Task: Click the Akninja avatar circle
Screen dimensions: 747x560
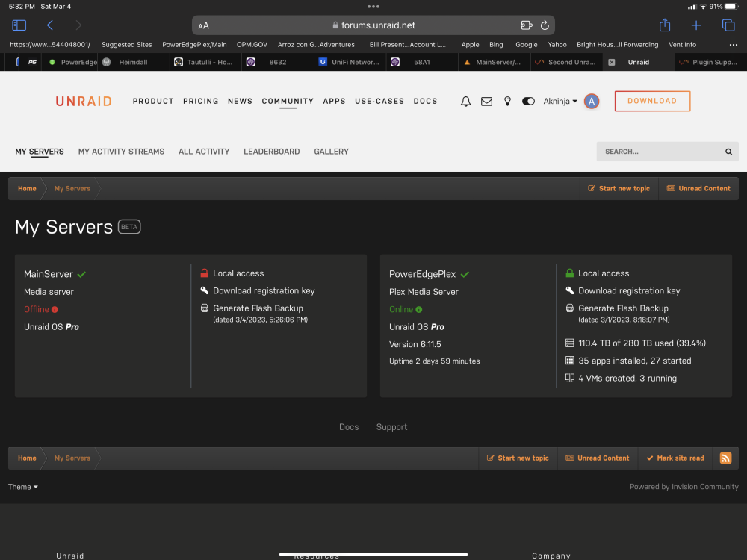Action: pos(591,101)
